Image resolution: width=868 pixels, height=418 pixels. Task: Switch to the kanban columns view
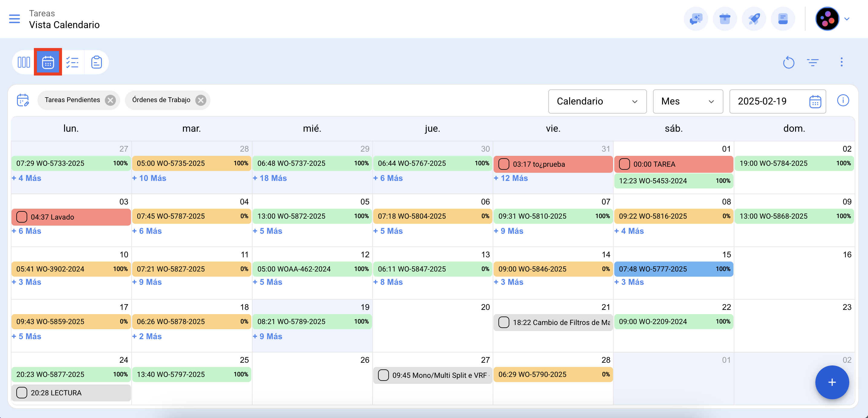[x=24, y=62]
